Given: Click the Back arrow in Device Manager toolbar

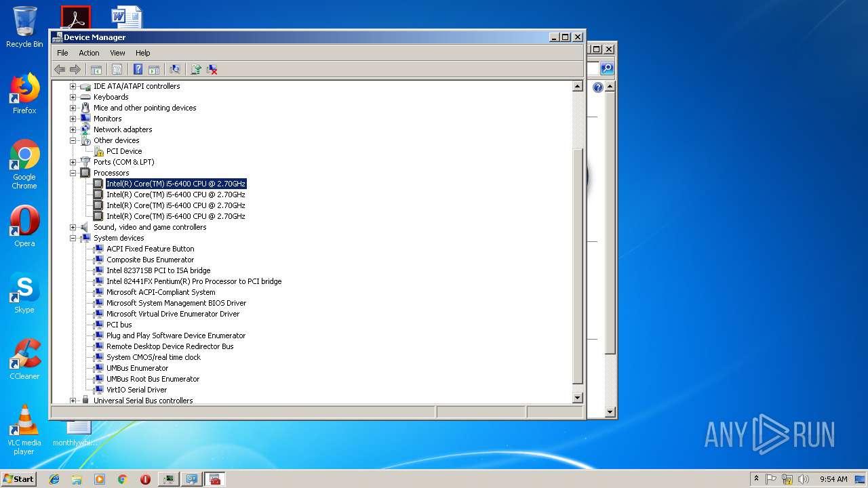Looking at the screenshot, I should click(x=60, y=69).
